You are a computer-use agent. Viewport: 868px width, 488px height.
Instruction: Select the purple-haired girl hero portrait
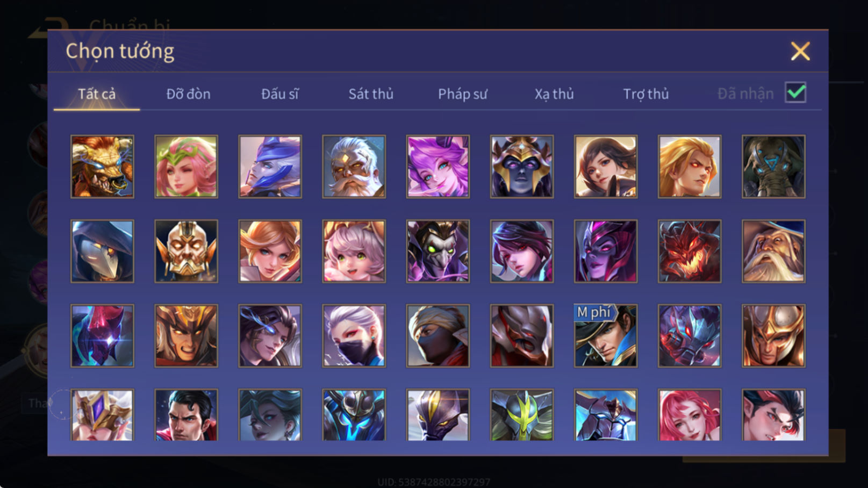pos(437,167)
